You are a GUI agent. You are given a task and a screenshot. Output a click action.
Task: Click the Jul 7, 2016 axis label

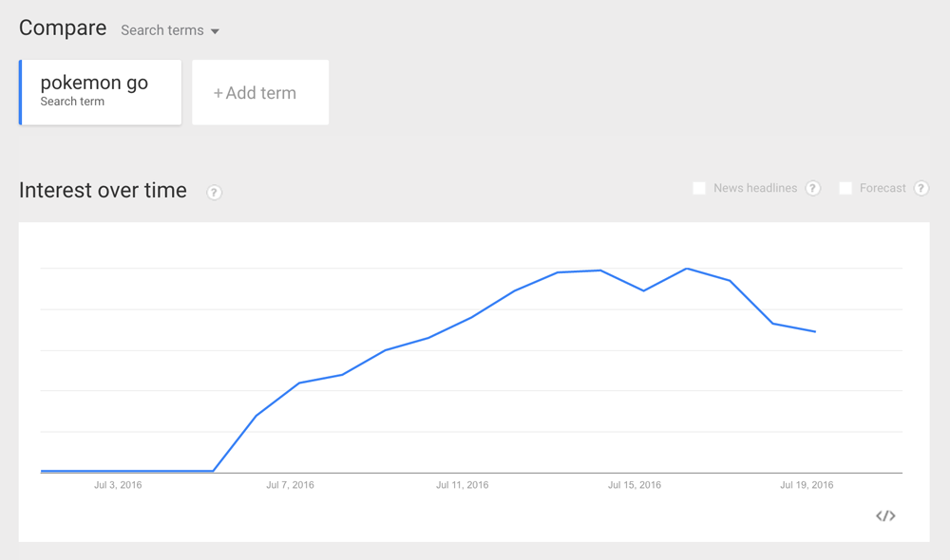tap(290, 485)
